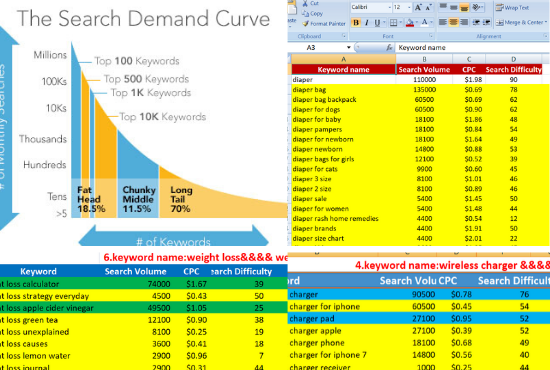
Task: Click the Align Text Left icon
Action: click(443, 22)
